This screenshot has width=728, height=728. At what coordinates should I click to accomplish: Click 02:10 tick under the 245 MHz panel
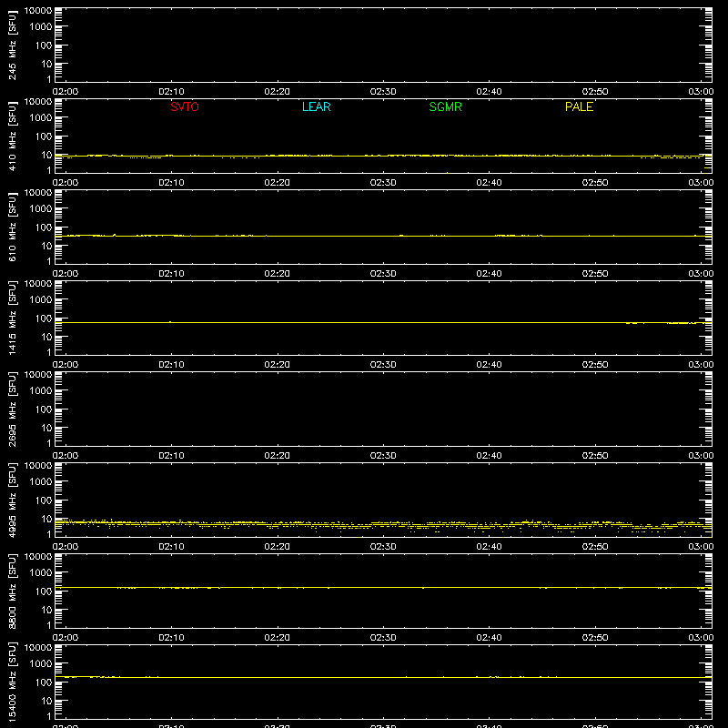coord(171,92)
